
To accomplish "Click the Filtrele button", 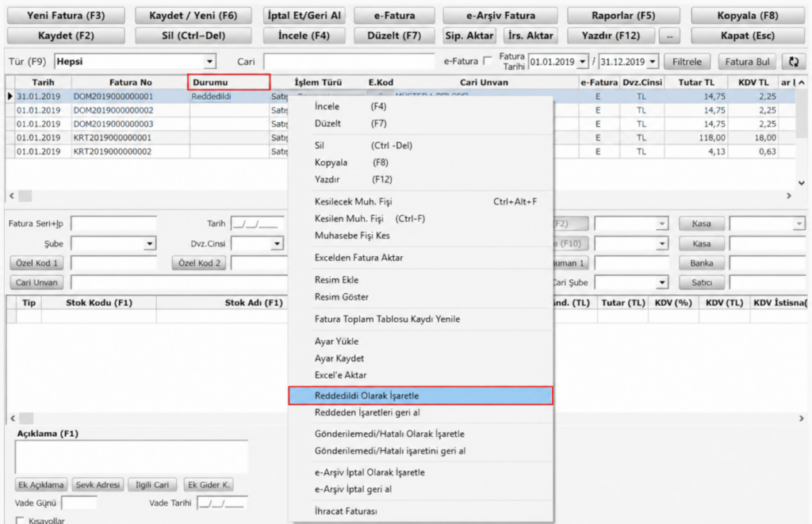I will point(687,62).
